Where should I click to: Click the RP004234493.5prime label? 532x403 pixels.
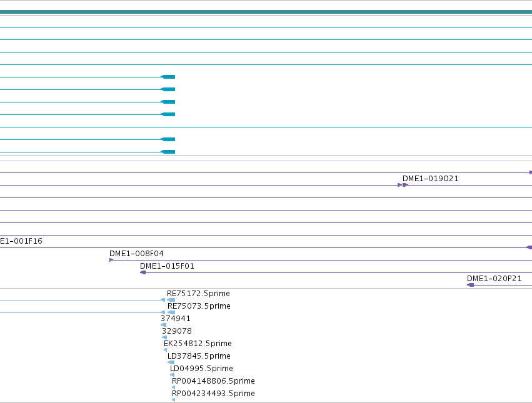[213, 394]
